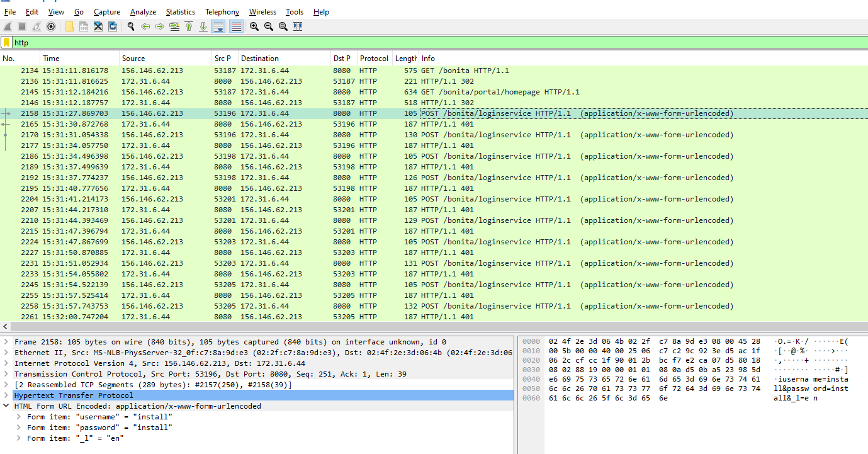Sort packets by the Protocol column header
This screenshot has width=868, height=454.
(374, 59)
